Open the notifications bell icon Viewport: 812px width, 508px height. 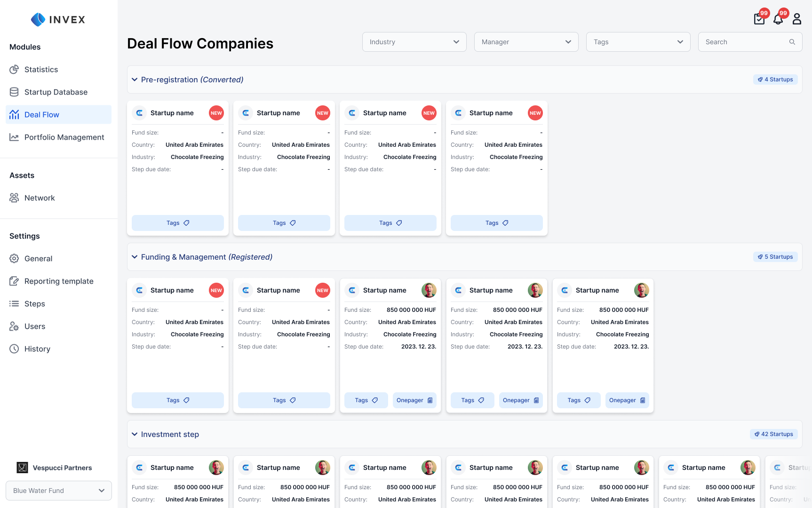pyautogui.click(x=778, y=19)
